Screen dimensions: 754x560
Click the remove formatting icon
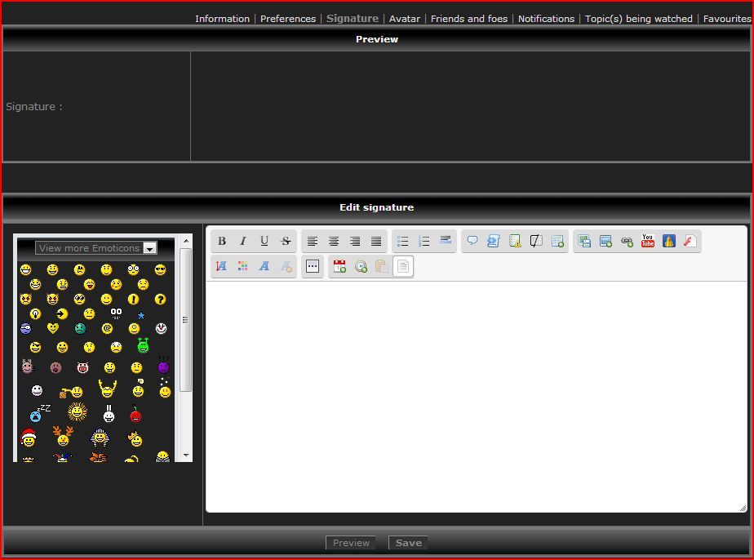pos(286,266)
